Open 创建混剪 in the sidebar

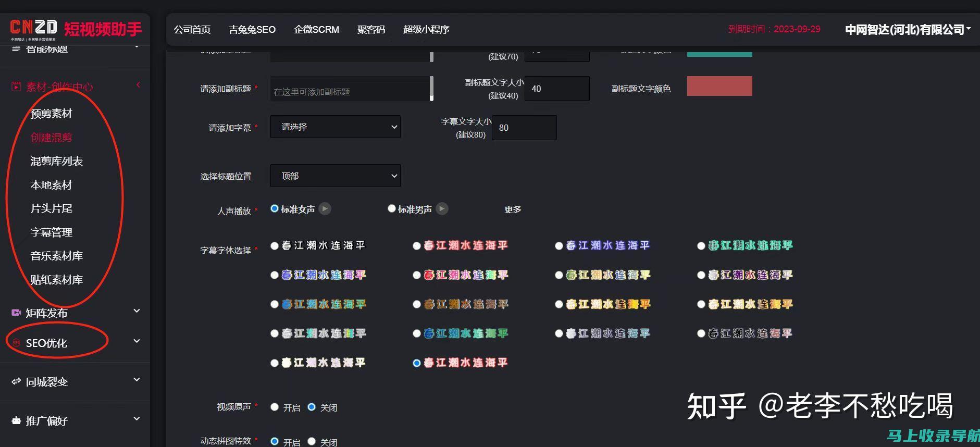point(51,138)
